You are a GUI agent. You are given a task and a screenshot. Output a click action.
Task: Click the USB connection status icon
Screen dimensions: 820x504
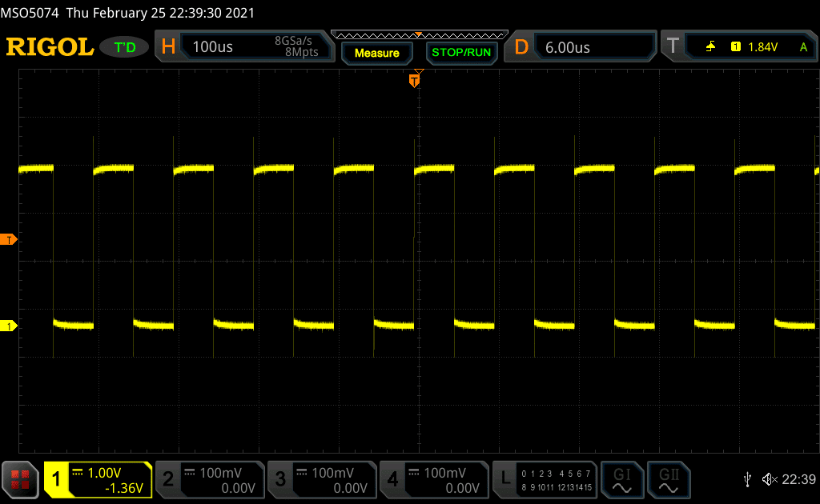[x=747, y=479]
